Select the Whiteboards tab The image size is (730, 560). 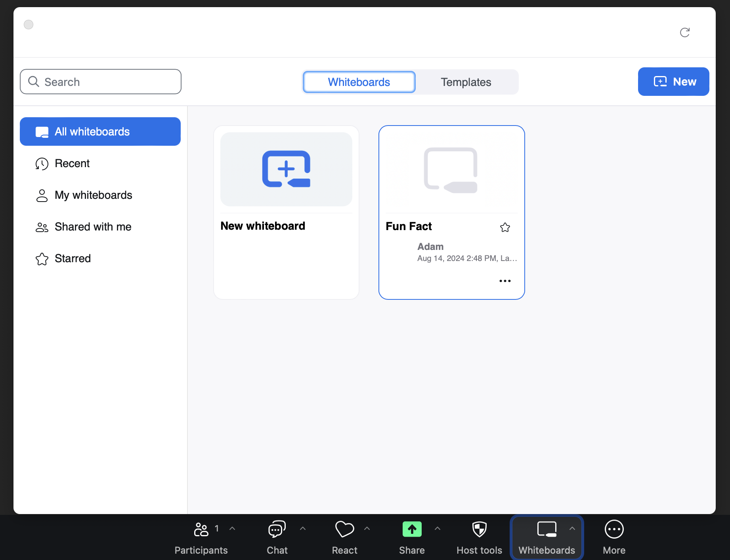click(x=359, y=82)
